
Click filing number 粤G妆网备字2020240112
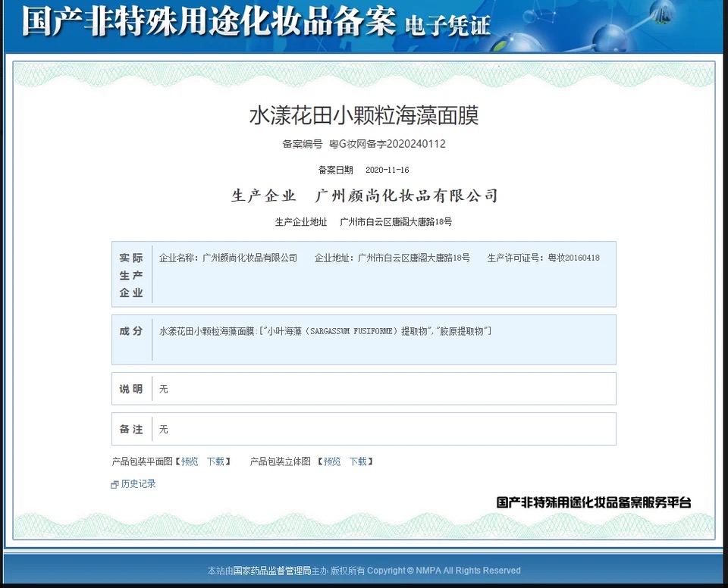tap(388, 144)
